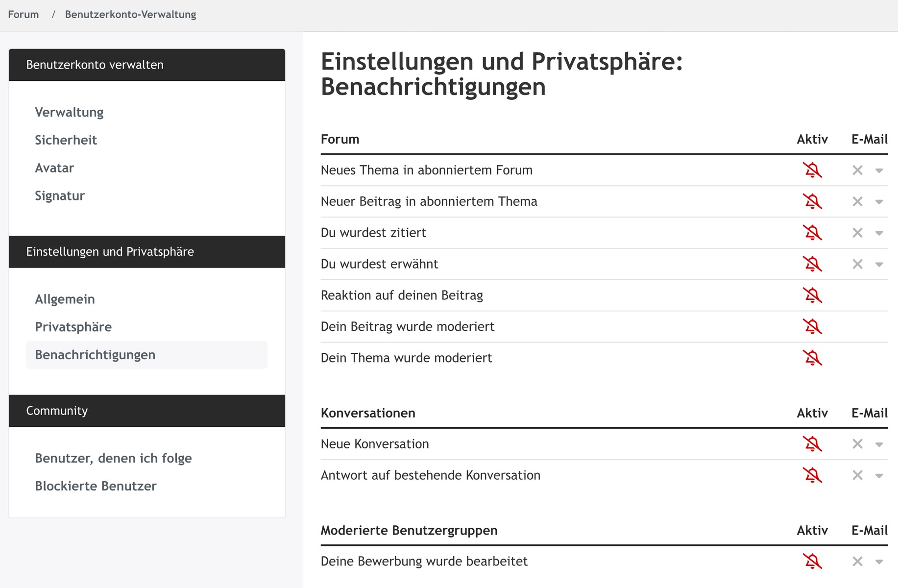Expand email options for 'Neue Konversation'

click(x=879, y=444)
